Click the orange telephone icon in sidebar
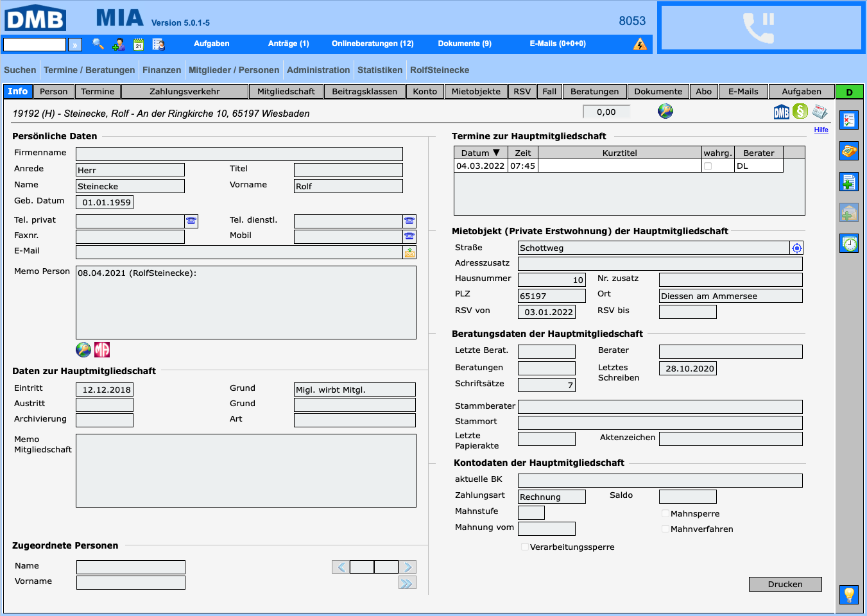 [x=849, y=151]
